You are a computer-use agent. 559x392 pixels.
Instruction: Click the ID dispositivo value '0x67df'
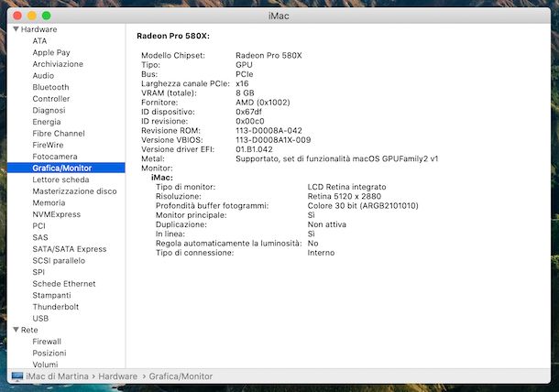click(248, 112)
